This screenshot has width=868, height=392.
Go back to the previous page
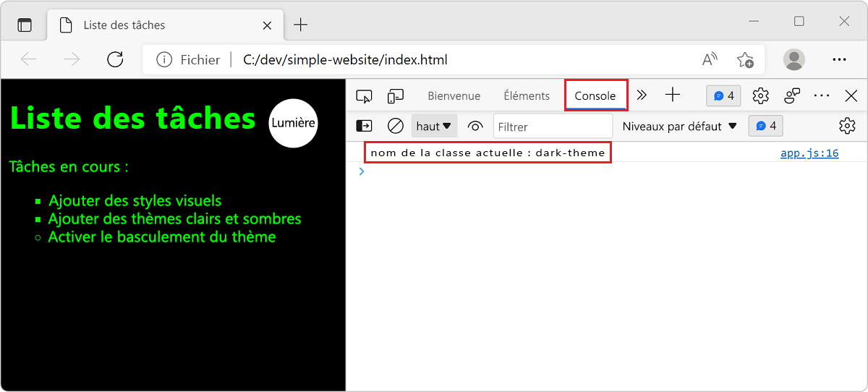[29, 59]
